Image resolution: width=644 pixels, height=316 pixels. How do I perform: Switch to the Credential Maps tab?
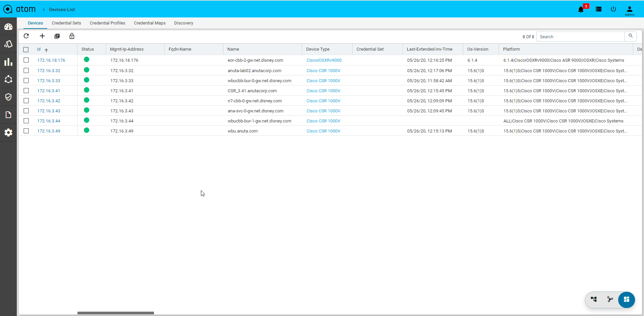150,23
